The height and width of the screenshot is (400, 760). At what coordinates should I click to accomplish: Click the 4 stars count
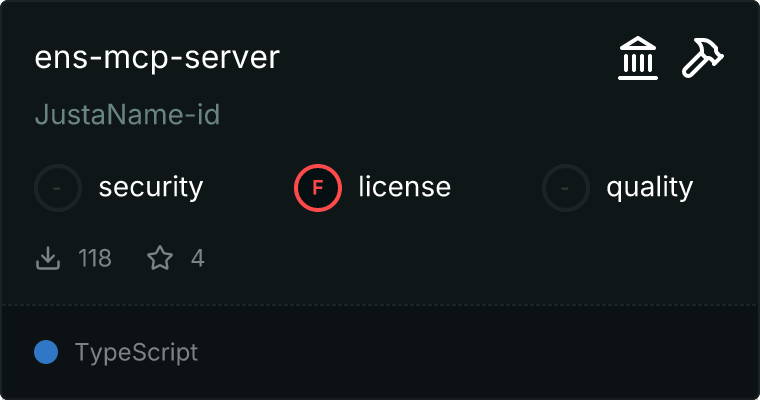coord(197,259)
